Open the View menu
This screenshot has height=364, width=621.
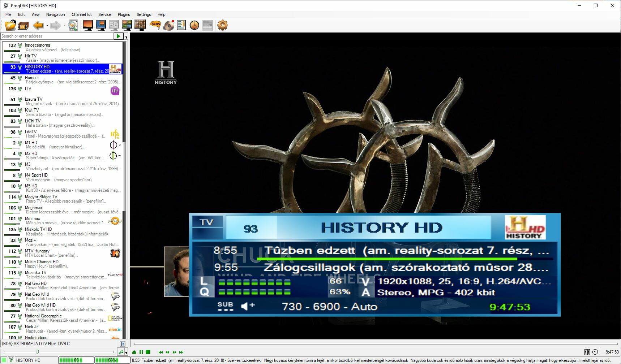pyautogui.click(x=35, y=14)
